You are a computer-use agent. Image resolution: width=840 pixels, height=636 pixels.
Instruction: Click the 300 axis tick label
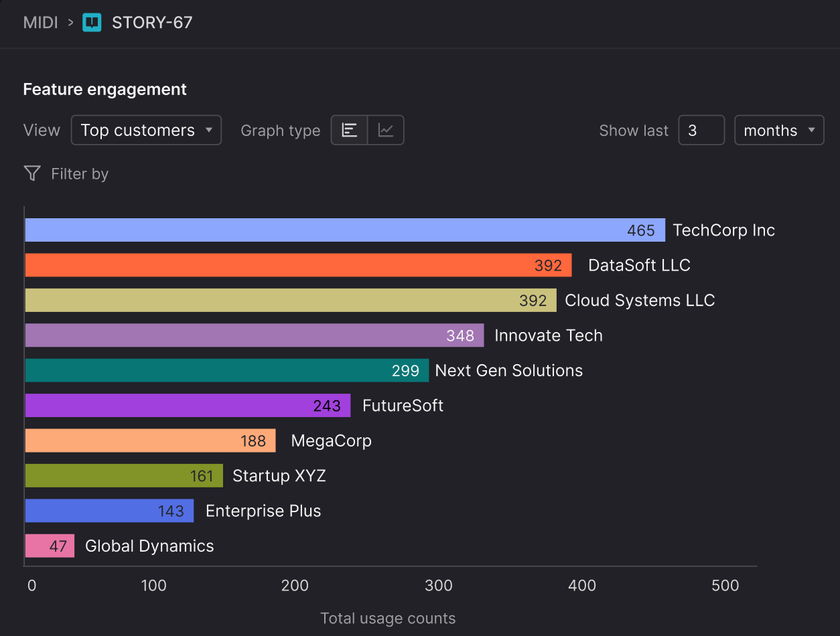(439, 586)
